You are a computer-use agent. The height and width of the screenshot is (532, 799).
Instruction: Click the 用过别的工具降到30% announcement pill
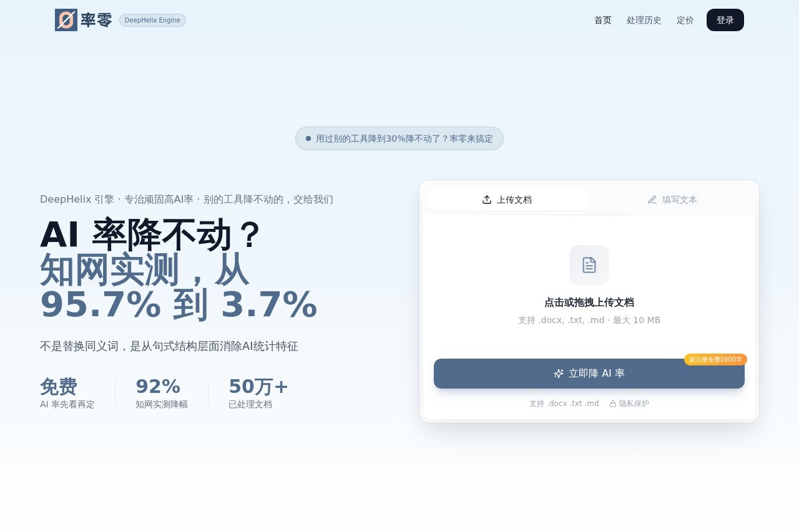[x=399, y=138]
